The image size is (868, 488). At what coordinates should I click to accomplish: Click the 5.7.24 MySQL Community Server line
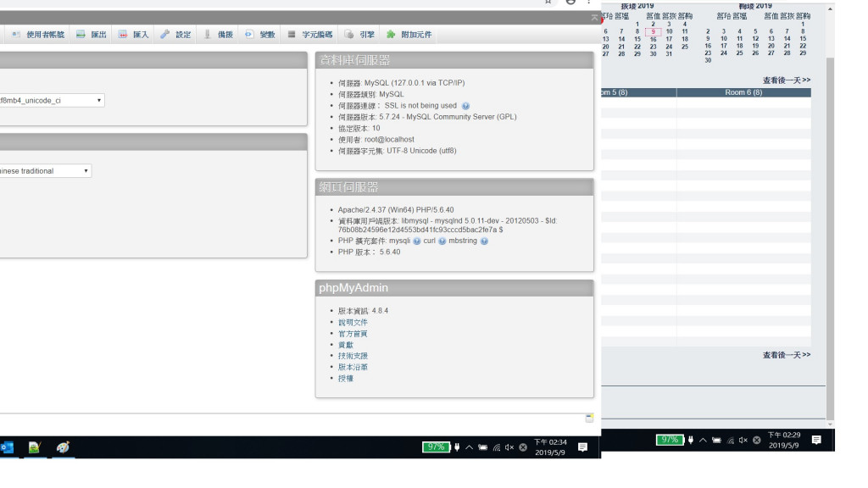pyautogui.click(x=427, y=117)
